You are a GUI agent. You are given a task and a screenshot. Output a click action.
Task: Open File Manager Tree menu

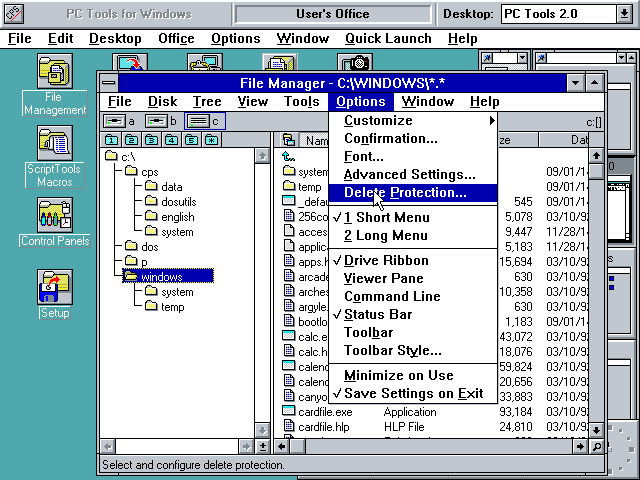pos(207,102)
